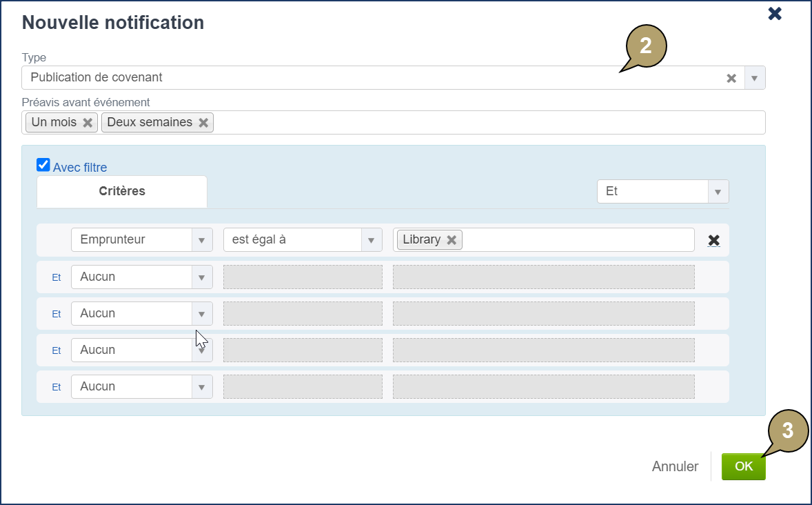The image size is (812, 505).
Task: Uncheck the 'Avec filtre' checkbox
Action: [x=43, y=165]
